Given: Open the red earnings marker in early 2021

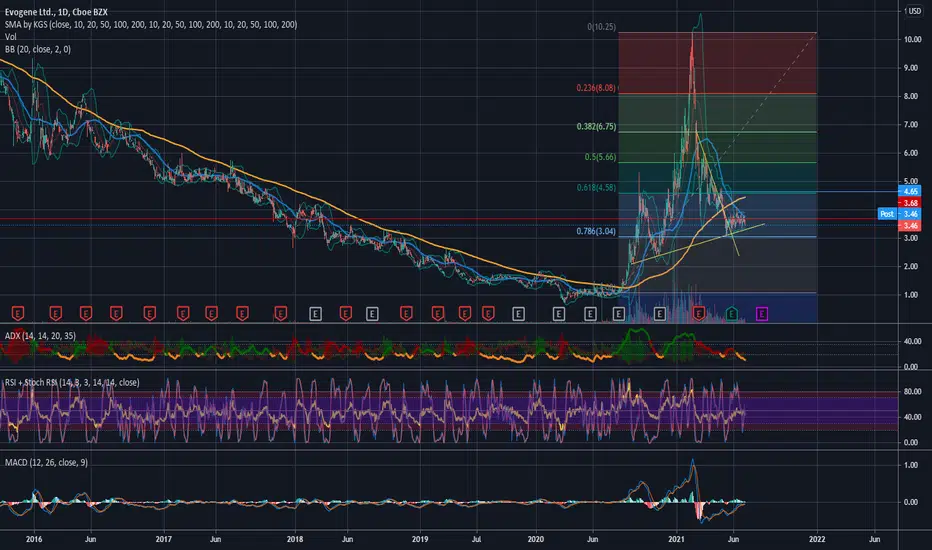Looking at the screenshot, I should coord(698,313).
